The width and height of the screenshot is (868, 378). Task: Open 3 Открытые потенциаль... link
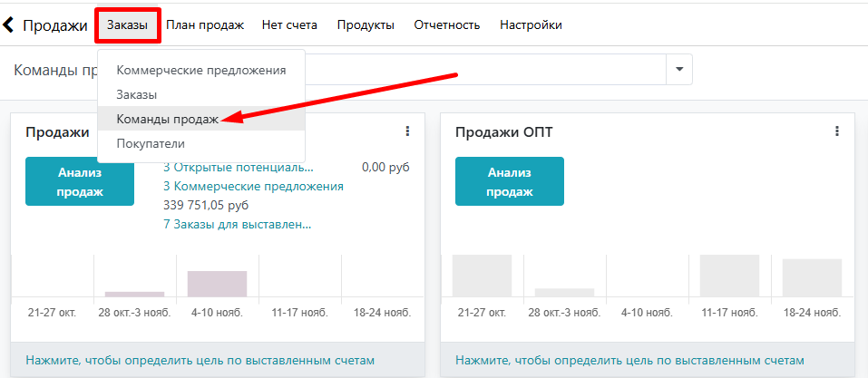click(239, 168)
